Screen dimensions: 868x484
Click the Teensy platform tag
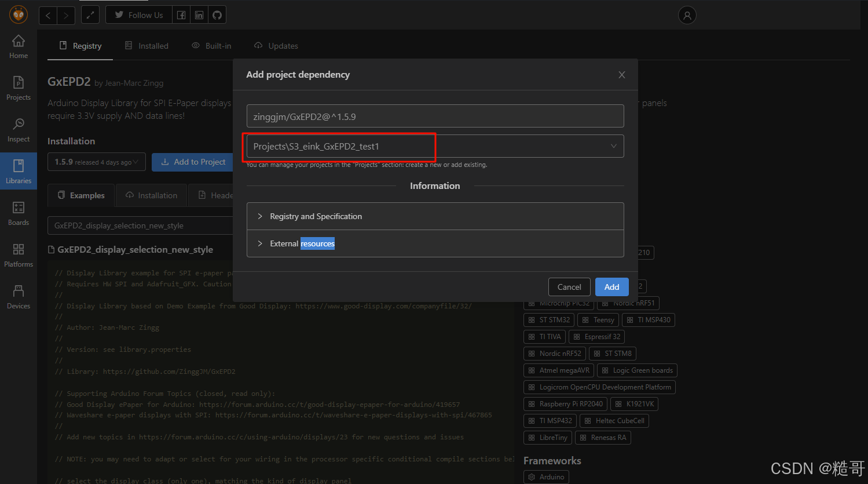click(x=598, y=320)
